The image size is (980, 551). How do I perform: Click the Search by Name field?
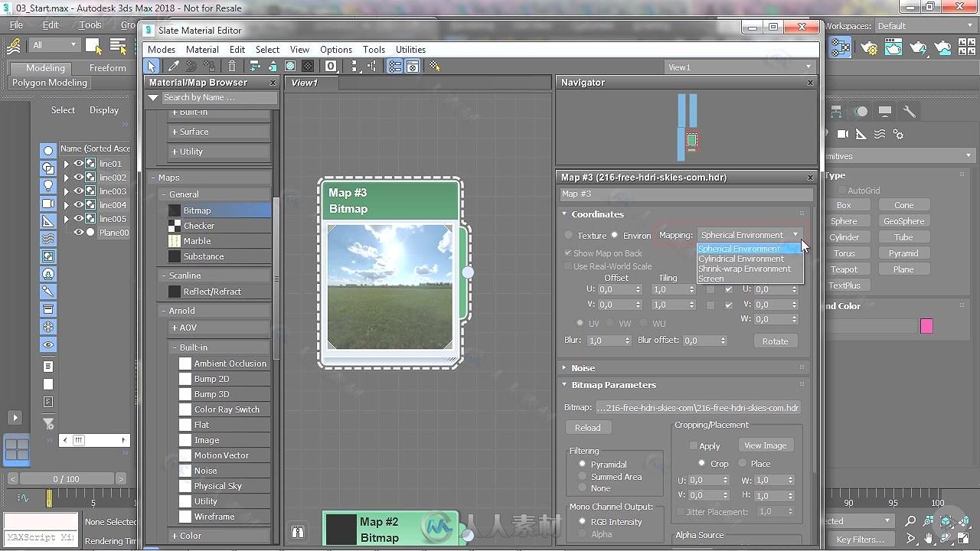click(x=219, y=97)
